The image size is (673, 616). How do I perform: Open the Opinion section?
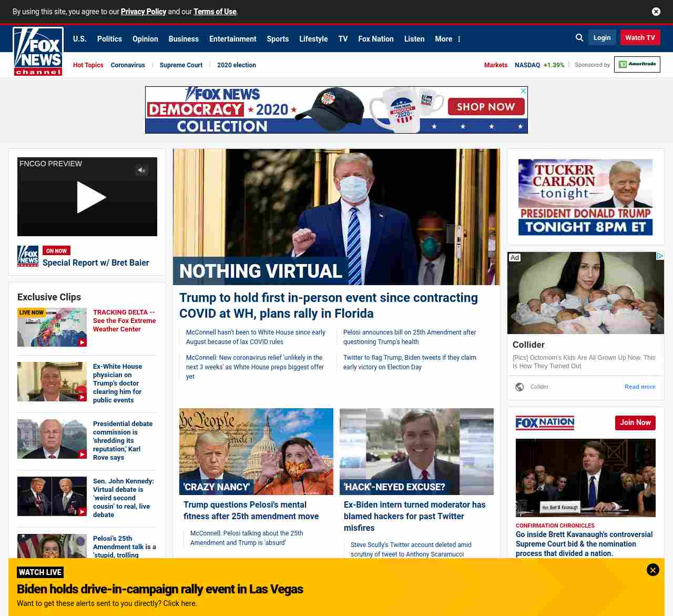click(x=145, y=39)
